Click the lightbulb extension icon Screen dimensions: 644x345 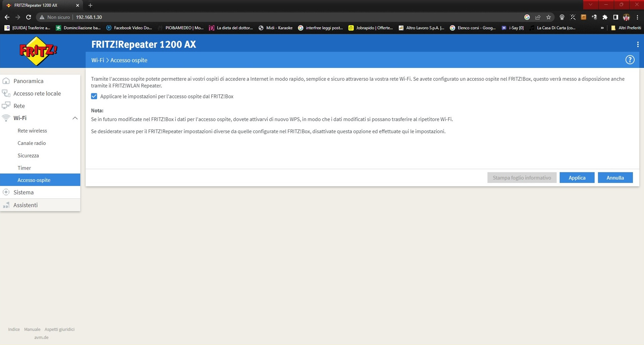(562, 17)
